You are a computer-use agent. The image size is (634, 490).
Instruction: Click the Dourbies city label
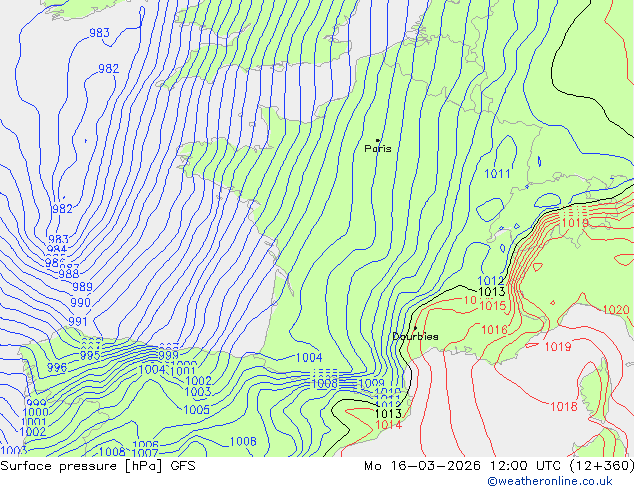point(415,336)
